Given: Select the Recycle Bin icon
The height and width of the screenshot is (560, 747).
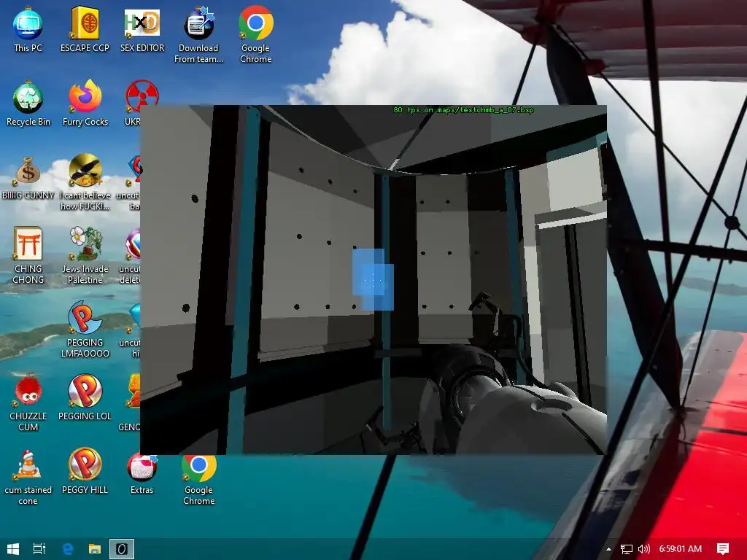Looking at the screenshot, I should 28,104.
